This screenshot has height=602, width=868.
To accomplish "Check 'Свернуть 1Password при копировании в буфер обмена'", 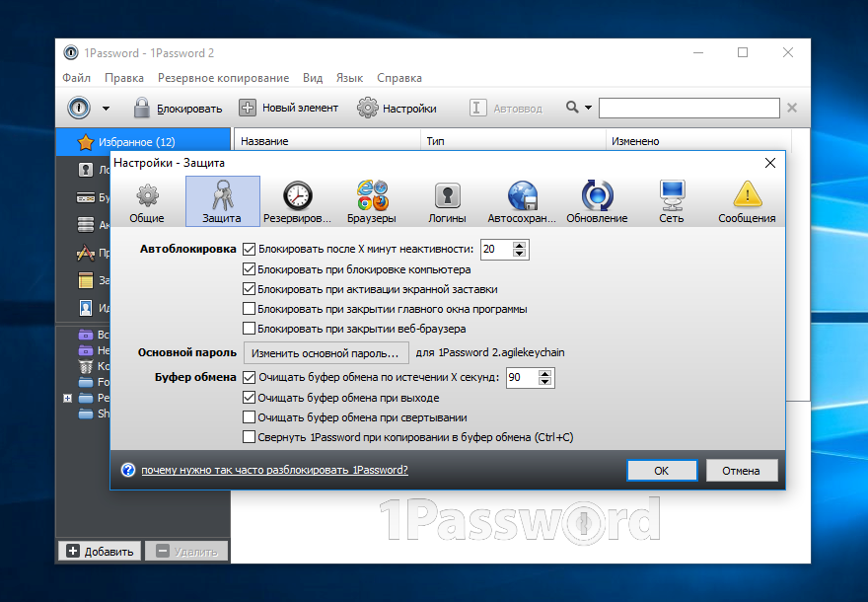I will (250, 437).
